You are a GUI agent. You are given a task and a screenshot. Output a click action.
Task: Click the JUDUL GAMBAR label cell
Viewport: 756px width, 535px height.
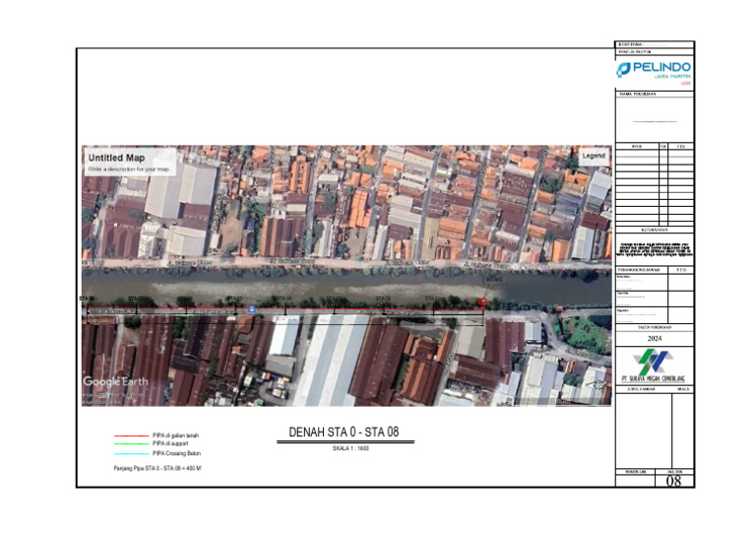640,389
